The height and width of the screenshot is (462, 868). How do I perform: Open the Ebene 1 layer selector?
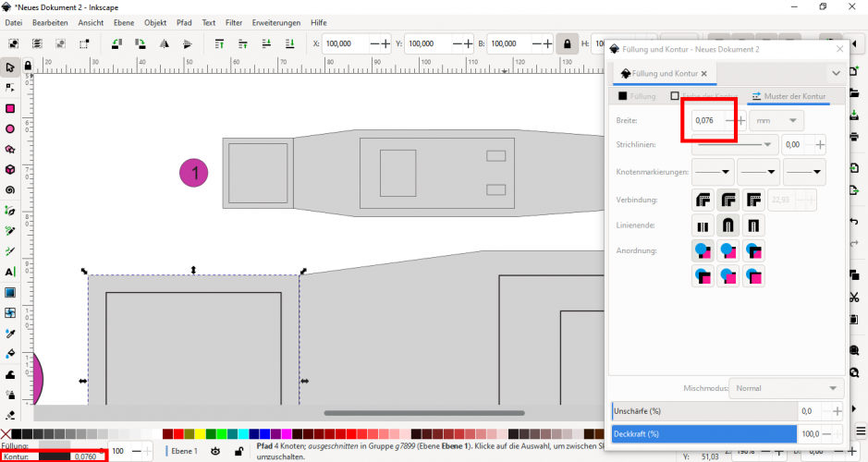pyautogui.click(x=184, y=451)
